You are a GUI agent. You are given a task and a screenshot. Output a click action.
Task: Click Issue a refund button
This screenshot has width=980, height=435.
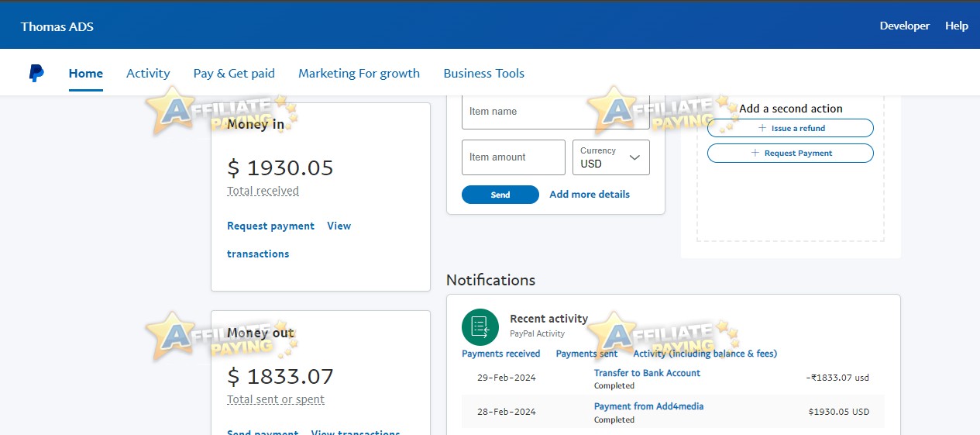pyautogui.click(x=790, y=128)
